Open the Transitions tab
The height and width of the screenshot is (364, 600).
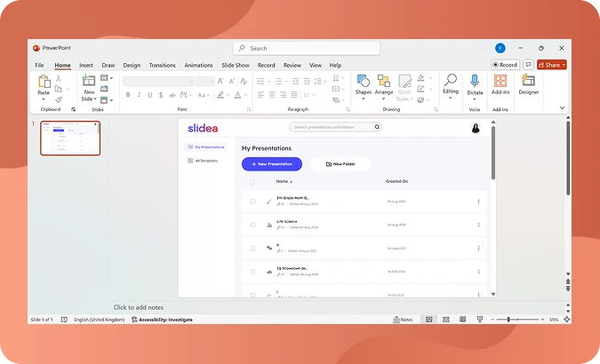[x=163, y=66]
